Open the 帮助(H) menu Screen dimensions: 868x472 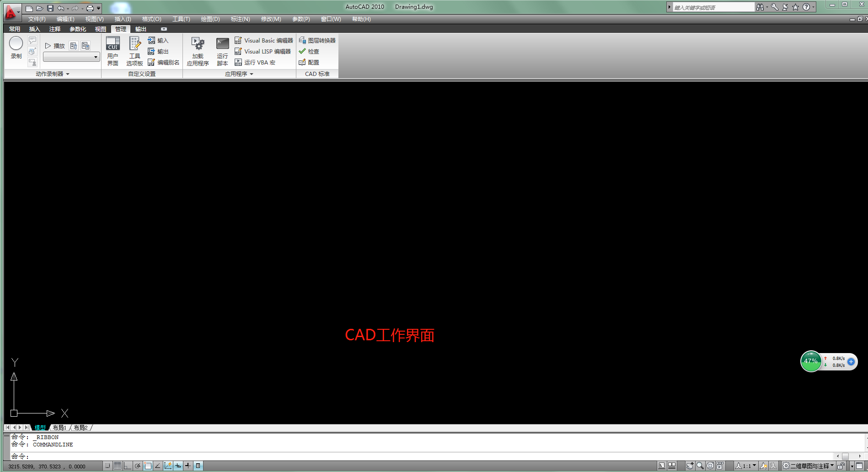click(361, 19)
